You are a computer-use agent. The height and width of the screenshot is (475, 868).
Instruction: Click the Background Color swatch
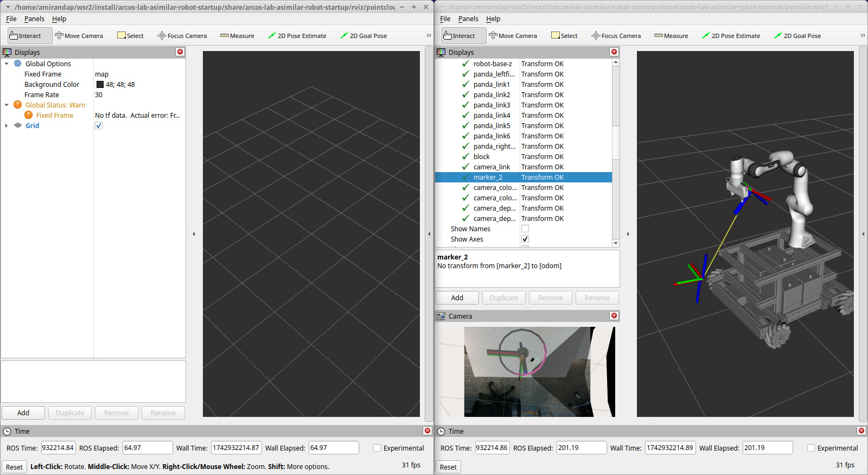click(100, 84)
